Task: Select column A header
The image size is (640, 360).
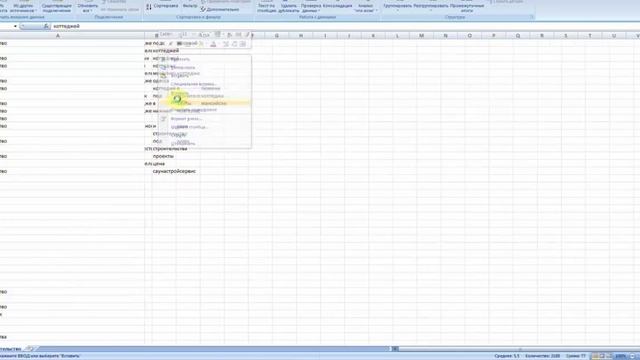Action: coord(58,36)
